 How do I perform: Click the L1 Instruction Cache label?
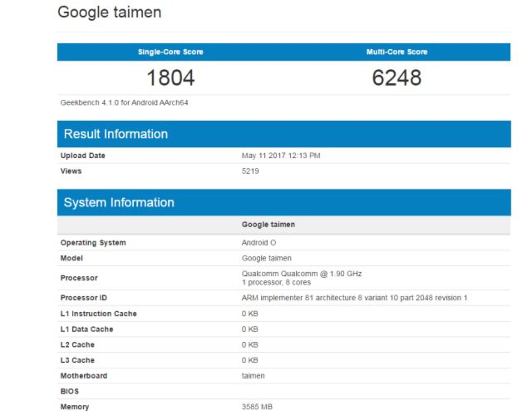tap(99, 314)
